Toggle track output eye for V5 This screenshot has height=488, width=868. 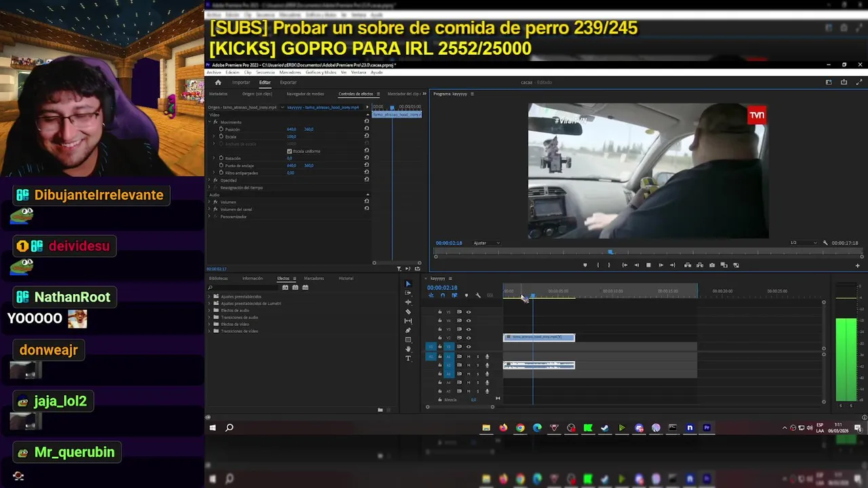coord(468,312)
